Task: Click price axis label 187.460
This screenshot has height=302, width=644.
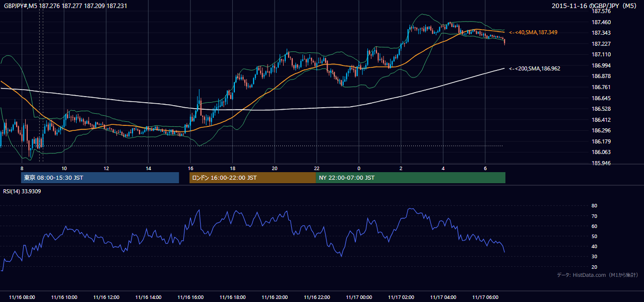Action: [602, 22]
